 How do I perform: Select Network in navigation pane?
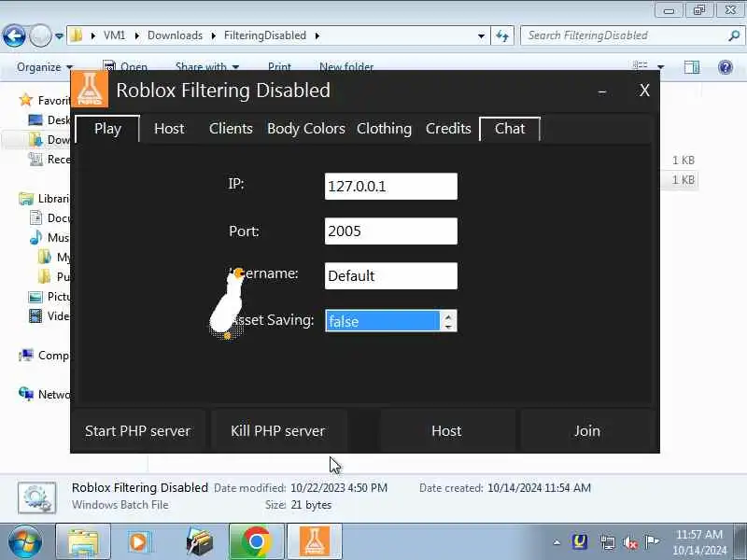[x=44, y=394]
